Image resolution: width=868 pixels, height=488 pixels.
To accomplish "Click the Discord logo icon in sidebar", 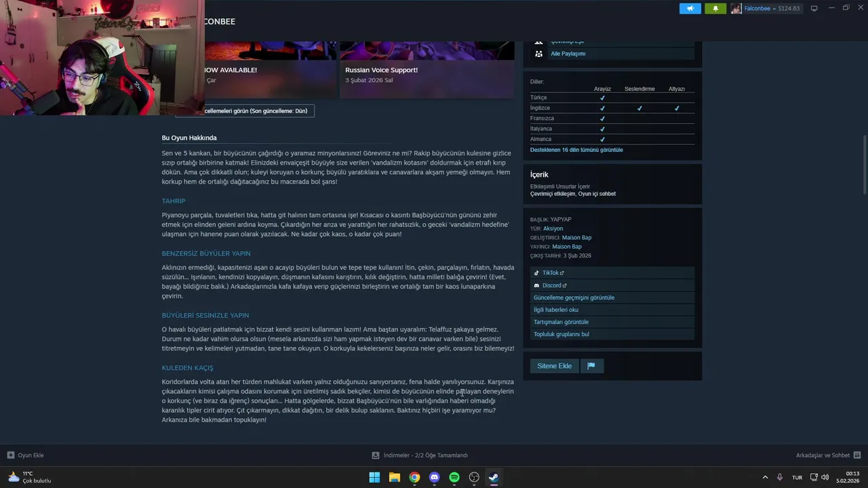I will pyautogui.click(x=536, y=285).
